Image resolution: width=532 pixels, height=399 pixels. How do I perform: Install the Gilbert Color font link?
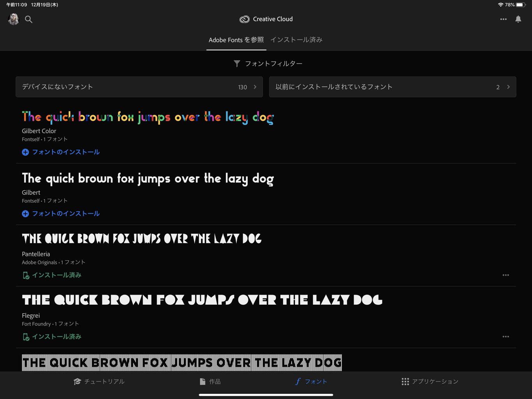click(66, 152)
